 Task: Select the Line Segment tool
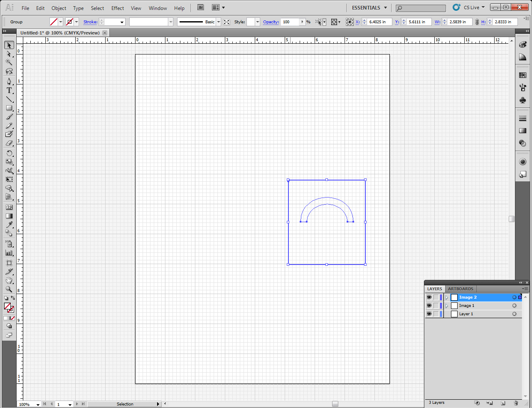point(9,99)
